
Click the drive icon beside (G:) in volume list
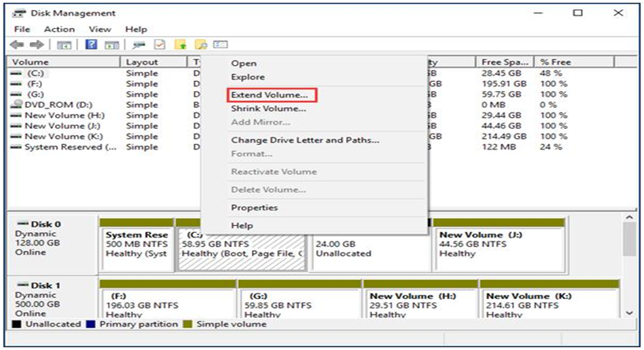[x=16, y=95]
